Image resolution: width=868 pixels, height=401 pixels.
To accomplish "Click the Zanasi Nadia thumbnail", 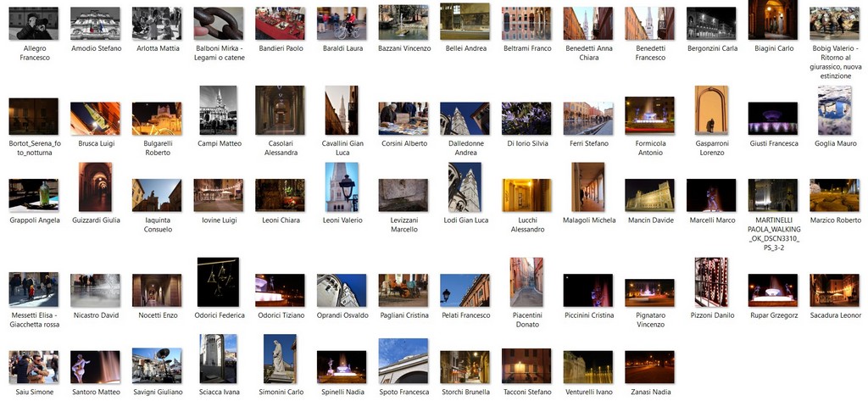I will click(650, 366).
